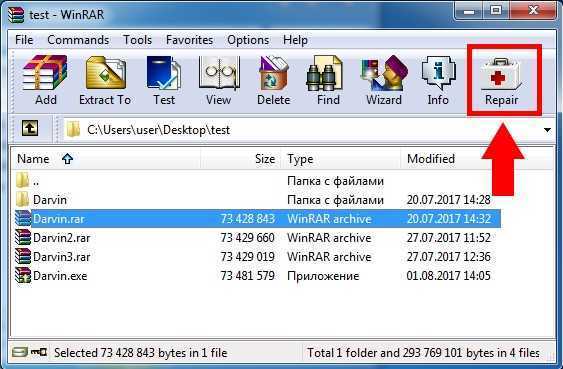Open the Options menu

[x=248, y=40]
